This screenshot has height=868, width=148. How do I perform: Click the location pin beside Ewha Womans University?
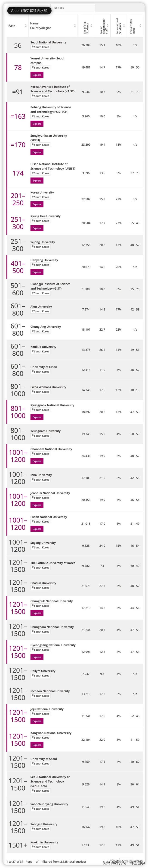coord(33,392)
